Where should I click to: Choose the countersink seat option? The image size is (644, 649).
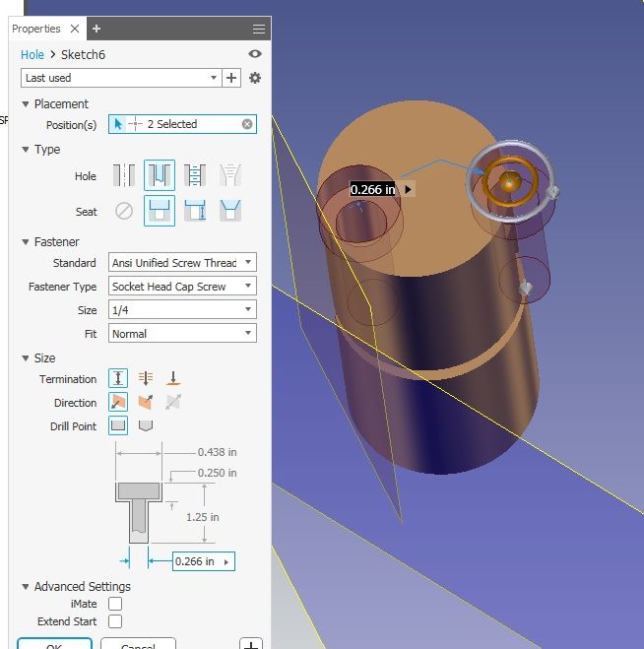(230, 211)
